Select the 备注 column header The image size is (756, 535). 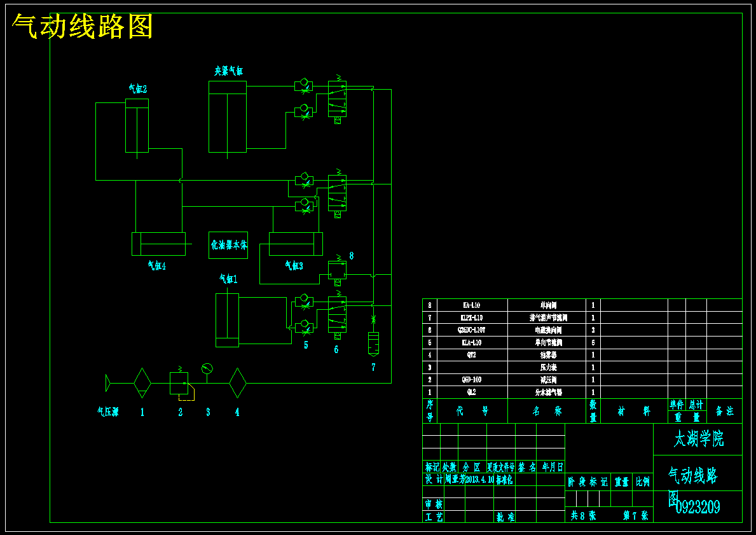[x=725, y=411]
